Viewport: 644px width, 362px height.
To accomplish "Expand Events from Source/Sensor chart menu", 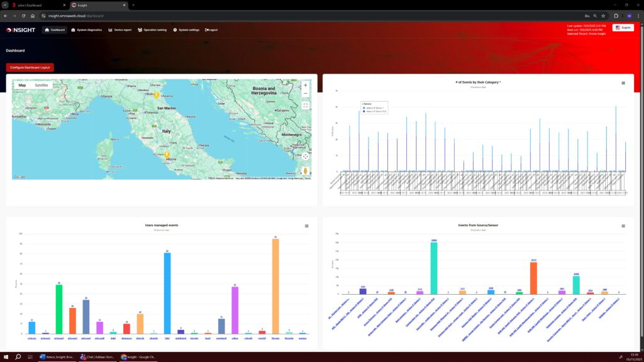I will [623, 226].
